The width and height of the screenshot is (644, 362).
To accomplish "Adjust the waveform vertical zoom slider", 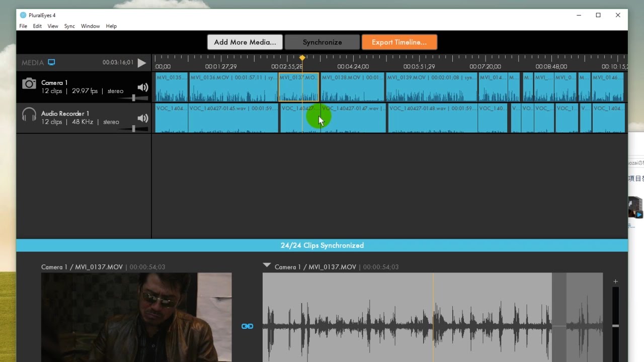I will click(x=615, y=326).
